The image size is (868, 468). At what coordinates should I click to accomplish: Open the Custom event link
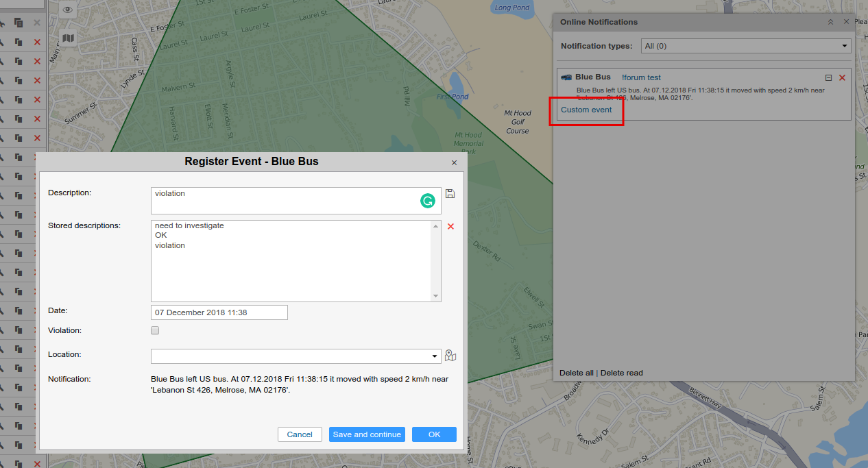[x=586, y=110]
